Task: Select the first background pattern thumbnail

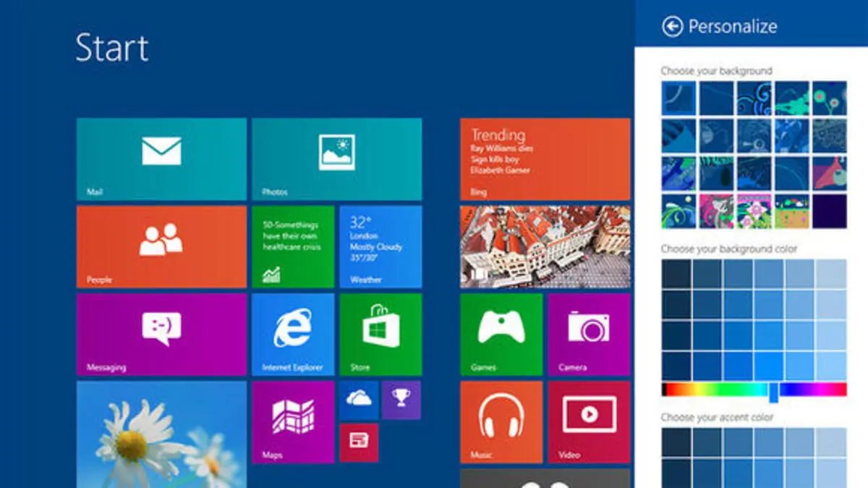Action: click(678, 98)
